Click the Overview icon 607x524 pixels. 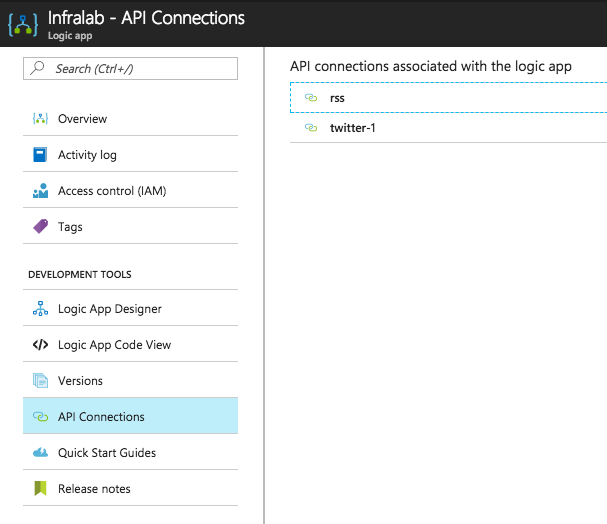40,118
